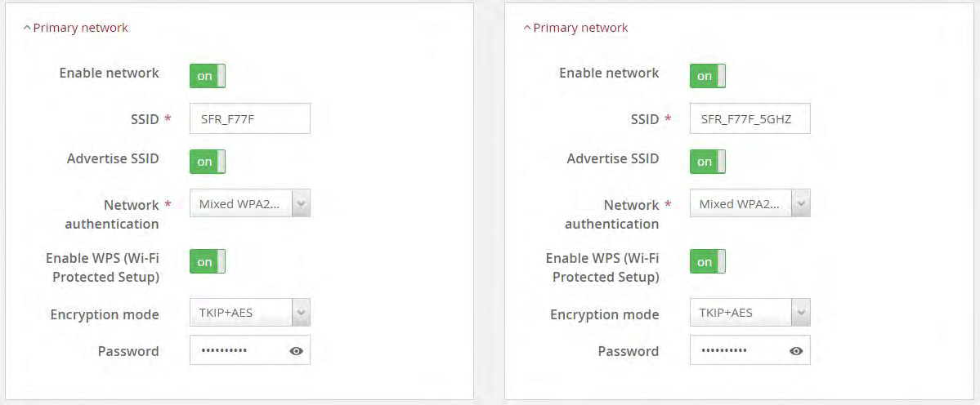Open Network authentication dropdown in right panel
This screenshot has width=980, height=405.
coord(750,204)
